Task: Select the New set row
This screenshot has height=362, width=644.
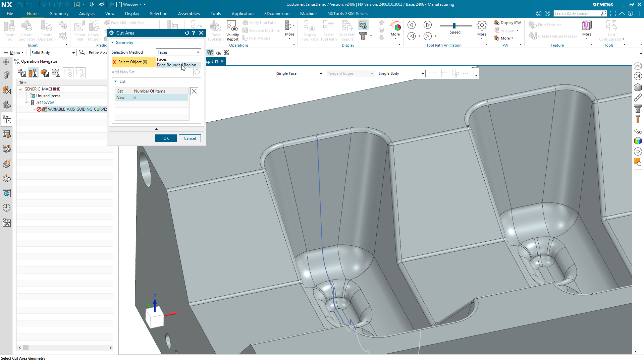Action: (x=152, y=98)
